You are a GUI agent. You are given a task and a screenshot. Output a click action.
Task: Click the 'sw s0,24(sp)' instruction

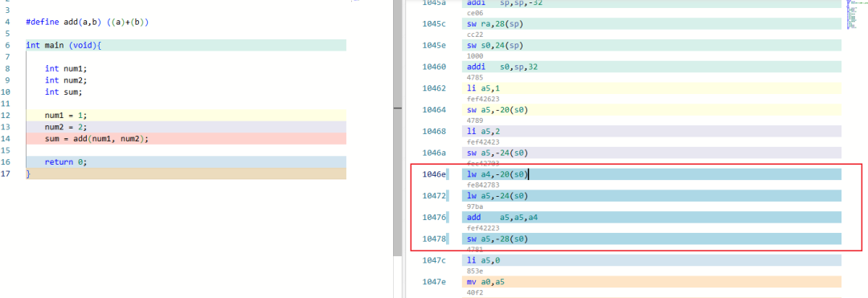coord(652,45)
